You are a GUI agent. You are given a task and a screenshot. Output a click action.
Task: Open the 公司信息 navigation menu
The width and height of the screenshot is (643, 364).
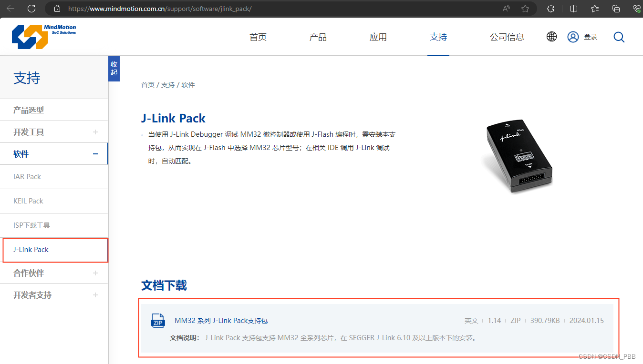(x=507, y=37)
